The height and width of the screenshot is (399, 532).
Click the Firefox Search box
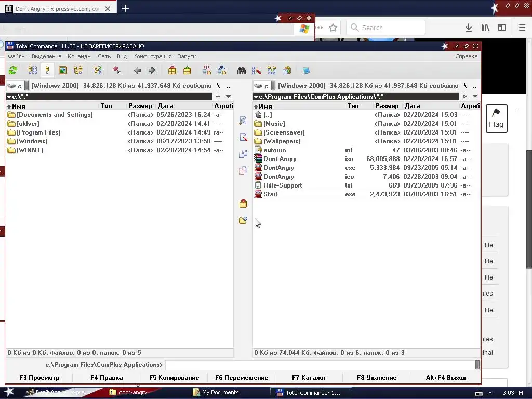386,28
